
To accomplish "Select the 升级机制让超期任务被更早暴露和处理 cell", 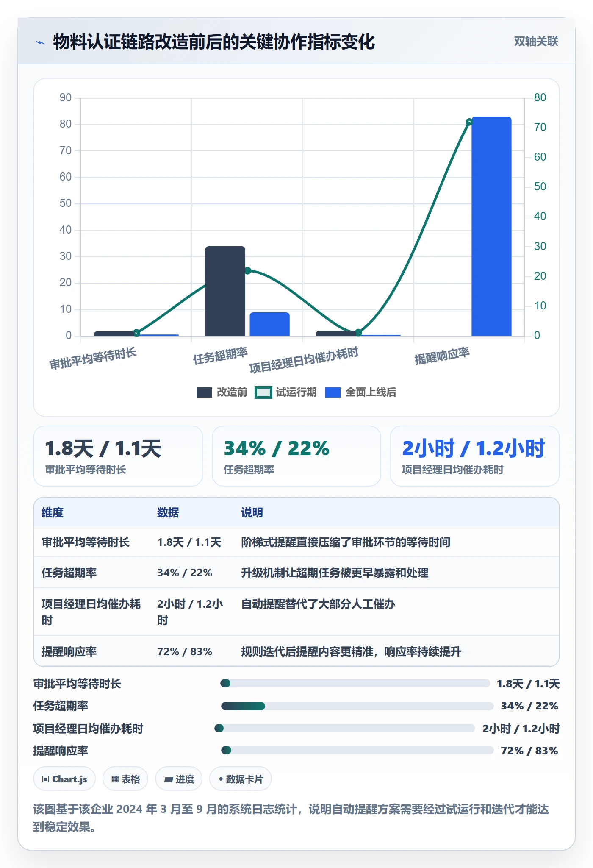I will 335,573.
